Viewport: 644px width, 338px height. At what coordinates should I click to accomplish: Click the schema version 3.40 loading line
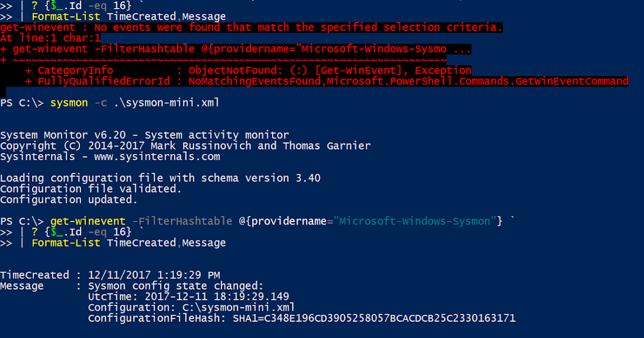tap(160, 178)
